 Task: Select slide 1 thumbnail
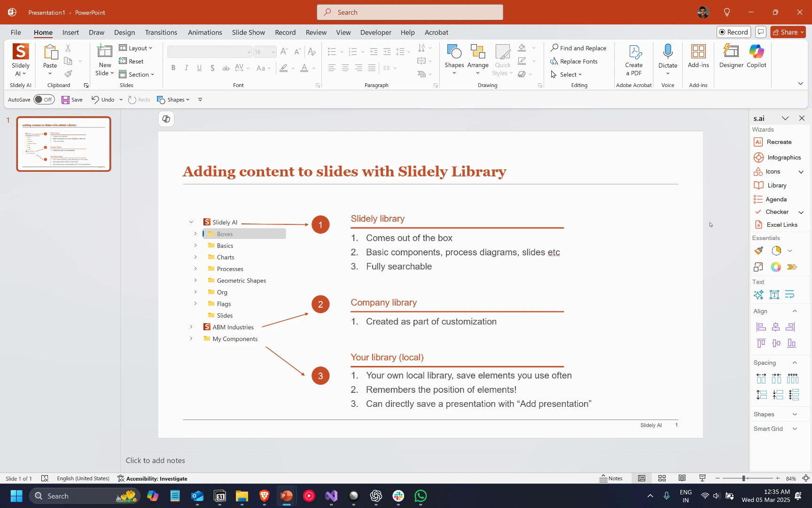[x=64, y=144]
